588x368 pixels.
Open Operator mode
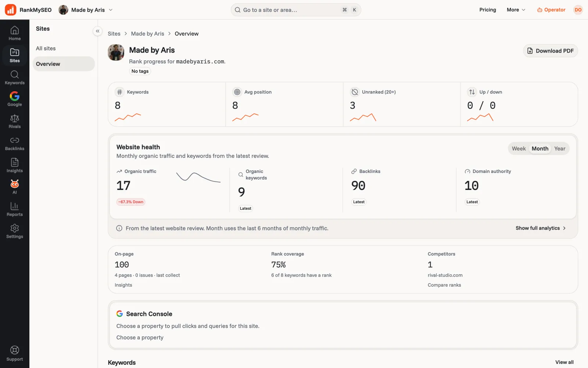(551, 10)
